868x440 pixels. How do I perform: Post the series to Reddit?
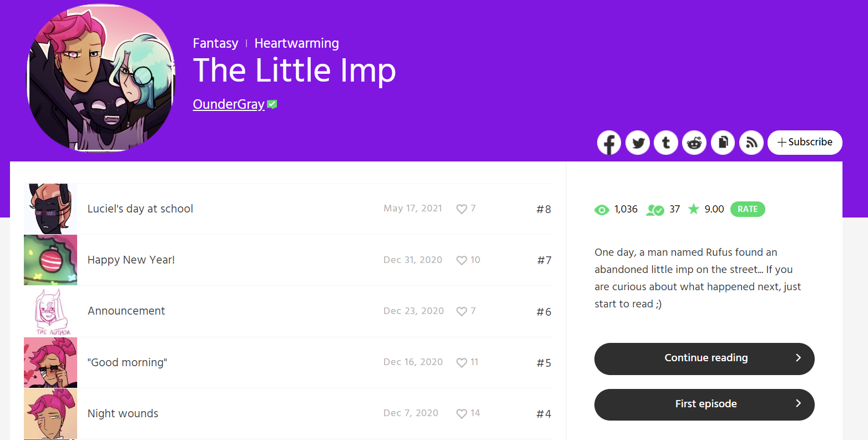pos(694,143)
